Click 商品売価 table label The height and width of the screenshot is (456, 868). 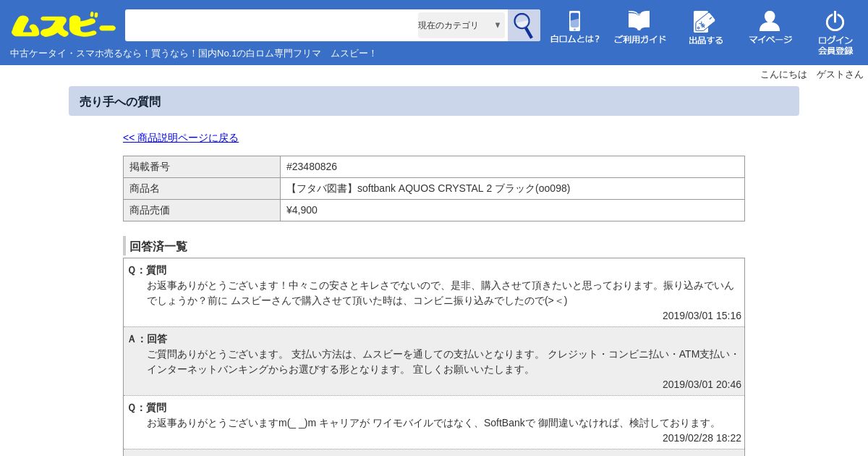point(202,210)
